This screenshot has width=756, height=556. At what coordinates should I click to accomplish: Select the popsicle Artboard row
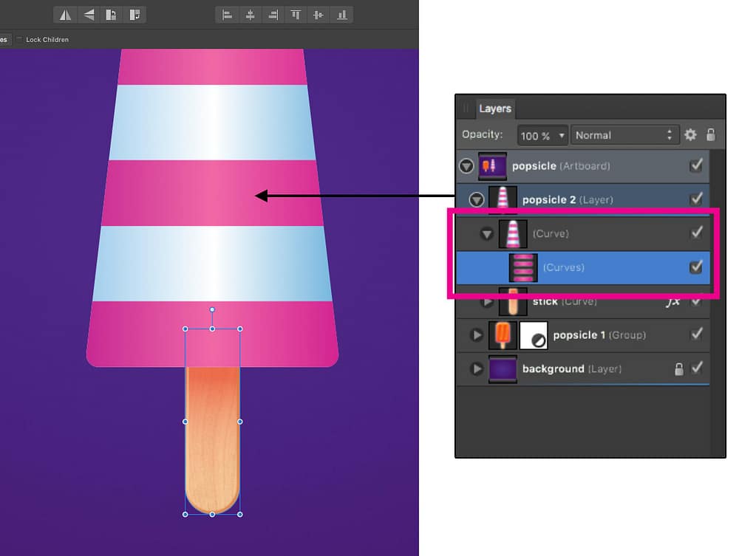click(582, 166)
